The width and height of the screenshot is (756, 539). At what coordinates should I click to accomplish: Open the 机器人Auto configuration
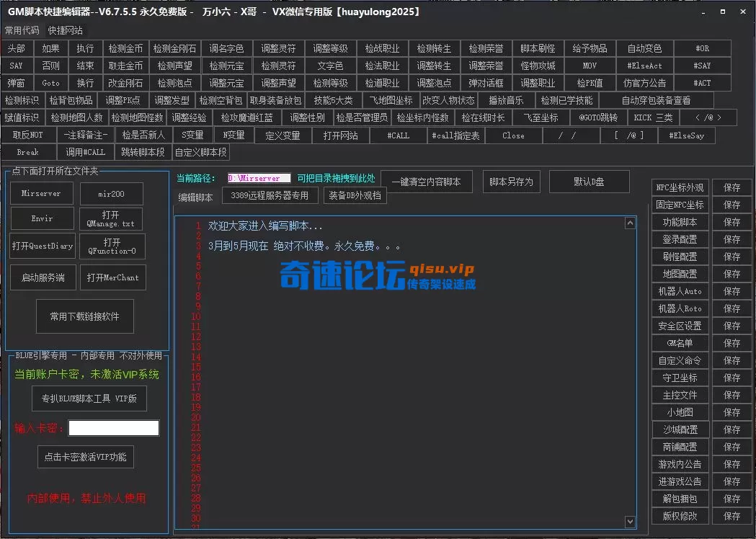pos(679,291)
